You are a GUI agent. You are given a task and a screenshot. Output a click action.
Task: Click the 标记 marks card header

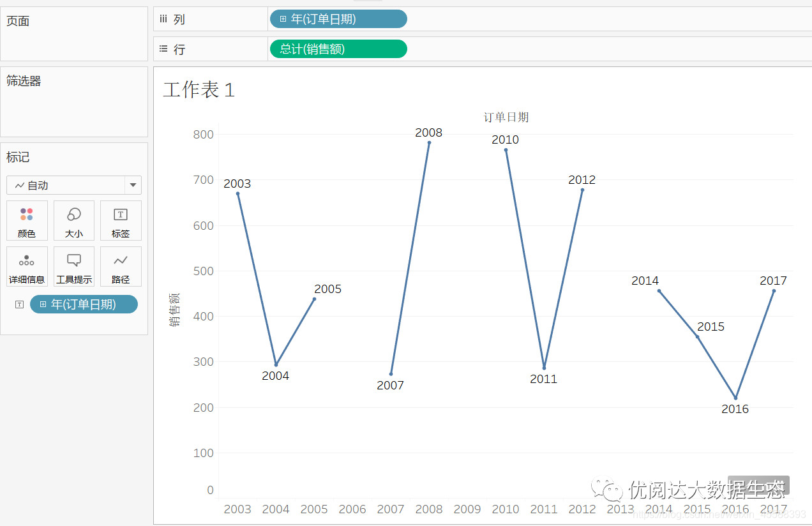(x=18, y=157)
